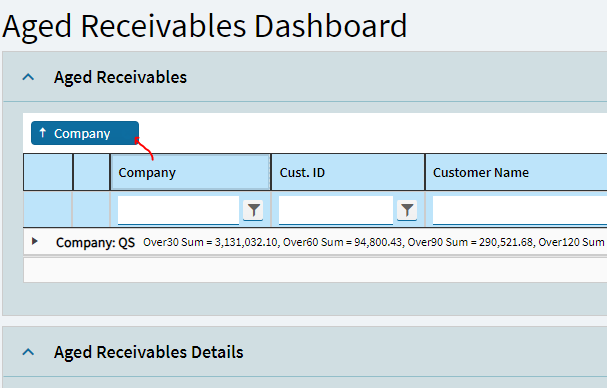The width and height of the screenshot is (607, 388).
Task: Focus the Customer Name filter text box
Action: click(x=520, y=210)
